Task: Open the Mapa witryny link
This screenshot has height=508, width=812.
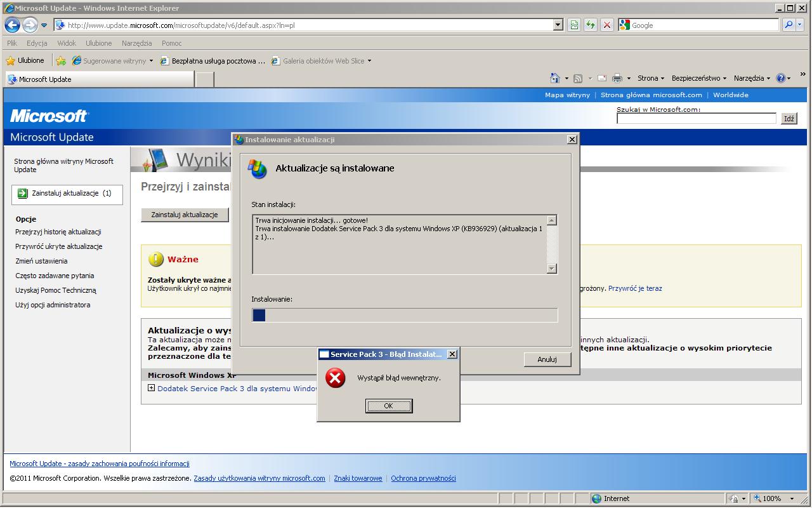Action: [567, 95]
